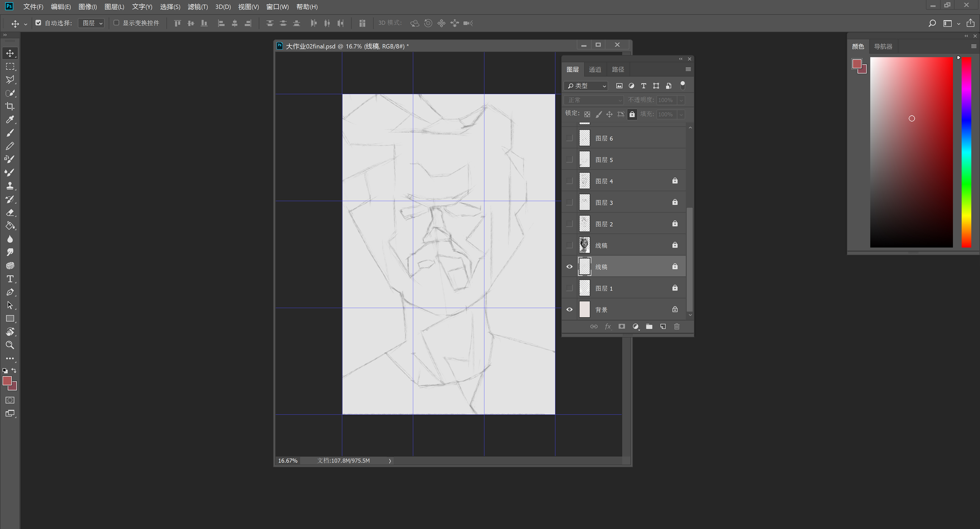980x529 pixels.
Task: Hide the Background layer visibility
Action: [569, 310]
